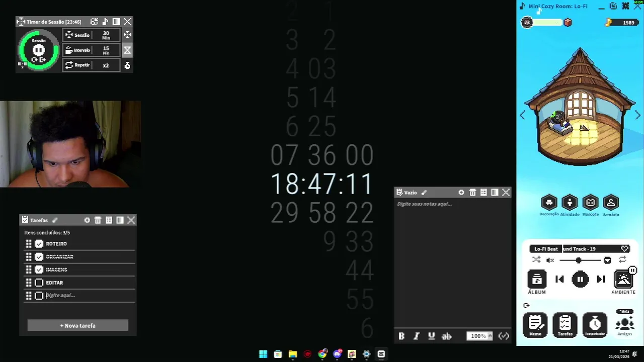Screen dimensions: 644x362
Task: Open grid view in Tarefas panel
Action: 109,220
